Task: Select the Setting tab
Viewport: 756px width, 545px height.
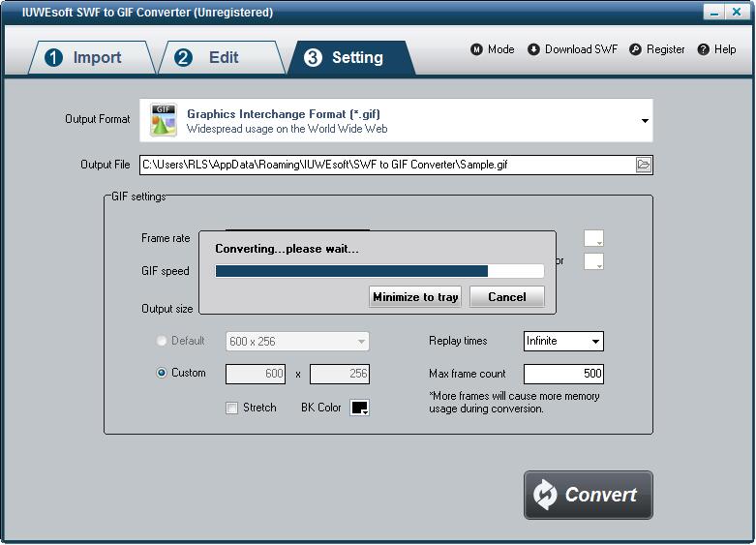Action: [x=352, y=57]
